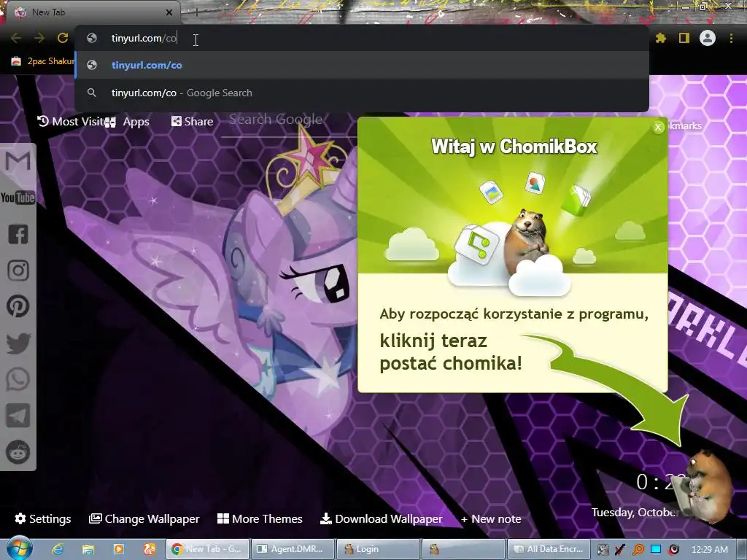Open the red checkmark tray icon
The width and height of the screenshot is (747, 560).
(620, 549)
